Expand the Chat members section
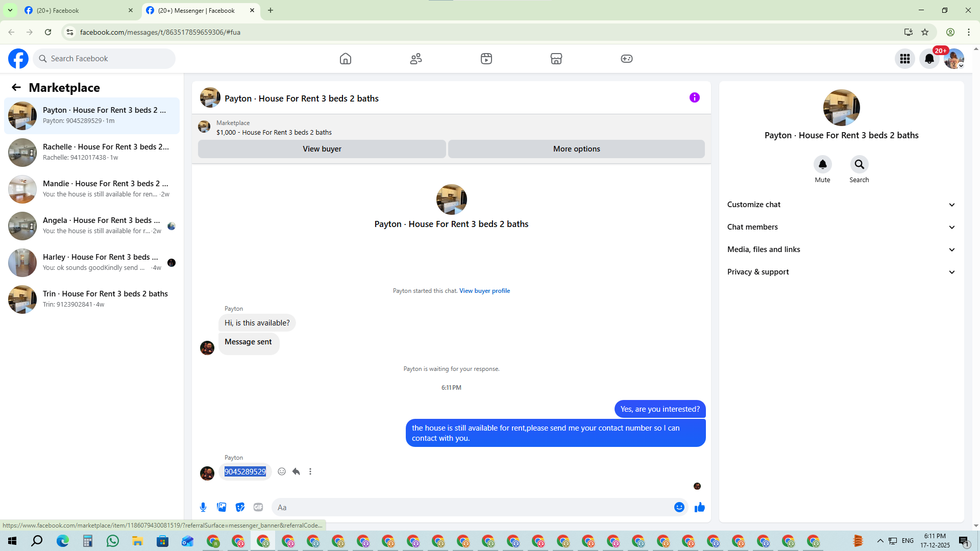This screenshot has width=980, height=551. (841, 227)
